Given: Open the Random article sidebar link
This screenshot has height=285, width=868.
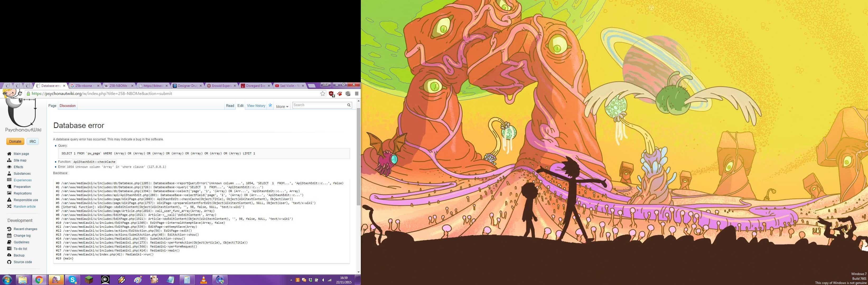Looking at the screenshot, I should pyautogui.click(x=25, y=207).
